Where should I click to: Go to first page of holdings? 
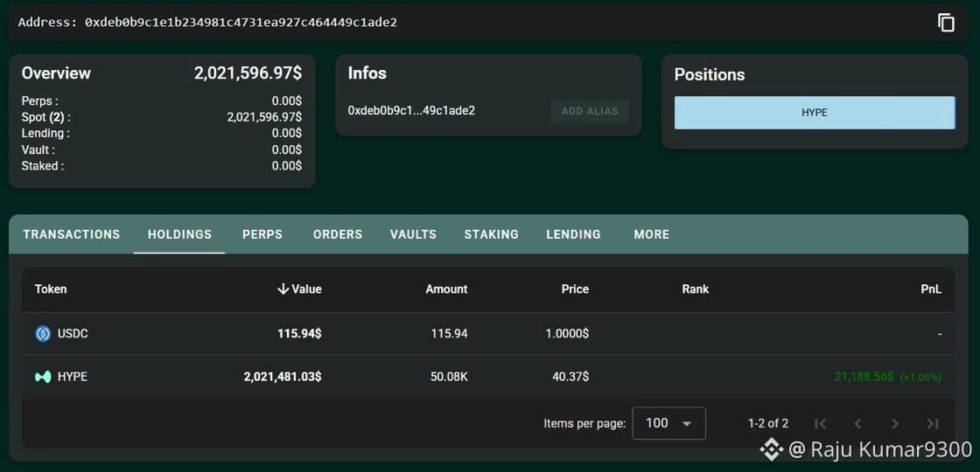tap(821, 424)
